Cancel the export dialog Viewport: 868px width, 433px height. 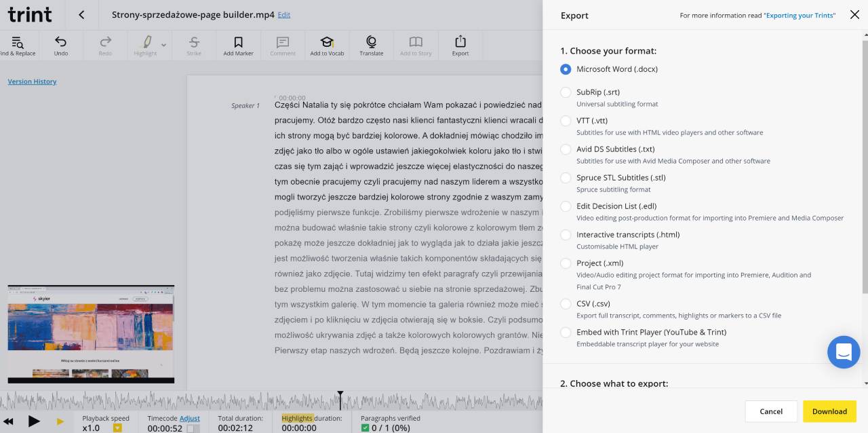[771, 411]
